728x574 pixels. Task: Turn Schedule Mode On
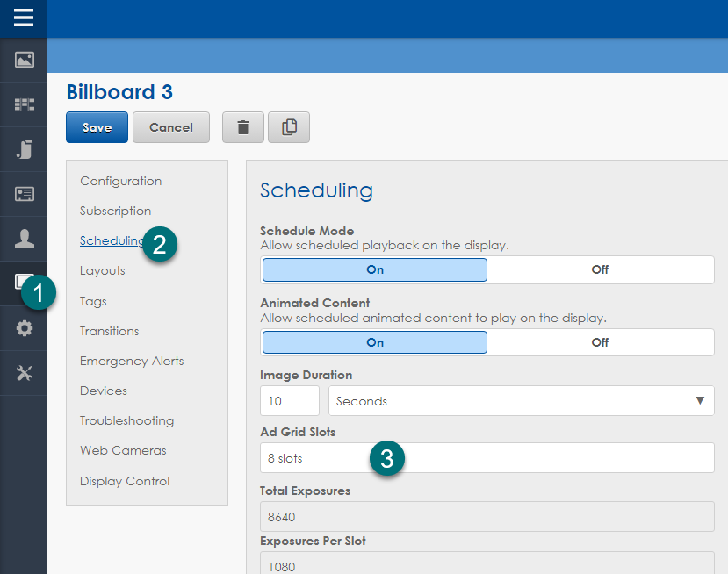tap(375, 269)
